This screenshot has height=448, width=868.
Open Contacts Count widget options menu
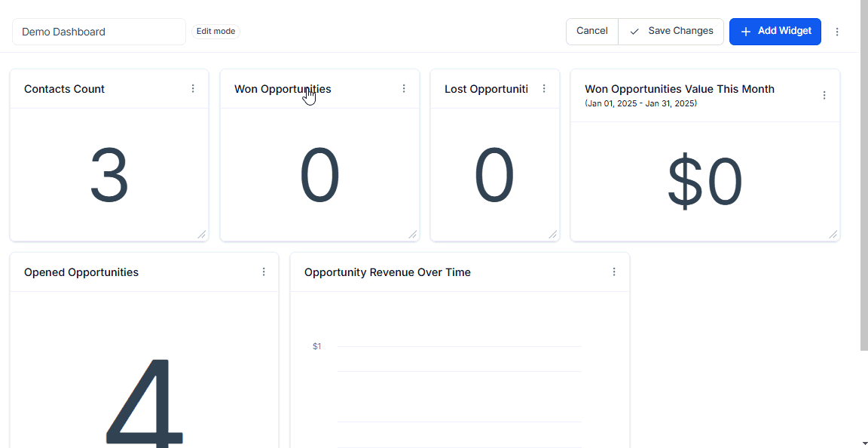(193, 89)
